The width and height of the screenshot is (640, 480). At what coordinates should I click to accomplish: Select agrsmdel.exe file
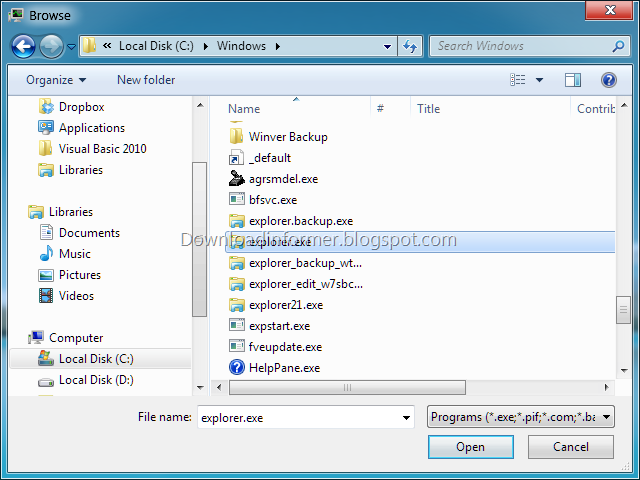pos(274,179)
